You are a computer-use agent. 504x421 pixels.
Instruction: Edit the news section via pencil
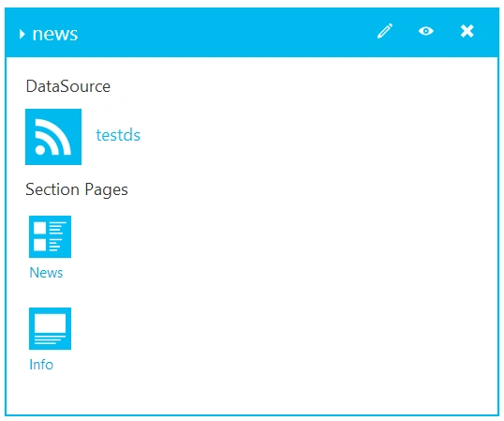[x=385, y=31]
